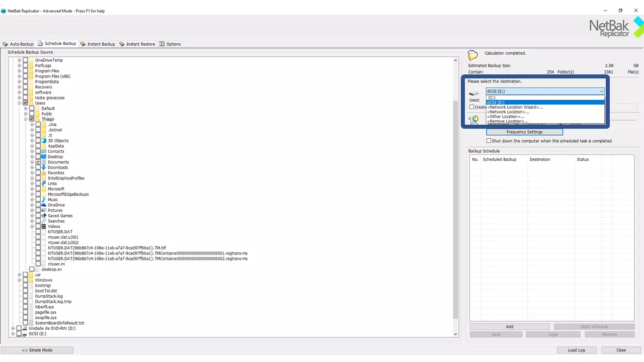Click the Saved Games icon
Viewport: 644px width, 362px height.
click(x=44, y=216)
